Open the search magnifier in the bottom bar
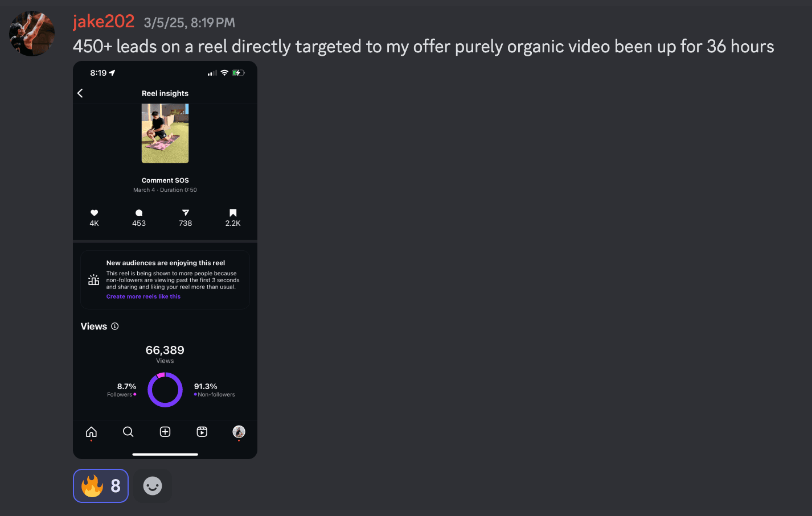 128,432
